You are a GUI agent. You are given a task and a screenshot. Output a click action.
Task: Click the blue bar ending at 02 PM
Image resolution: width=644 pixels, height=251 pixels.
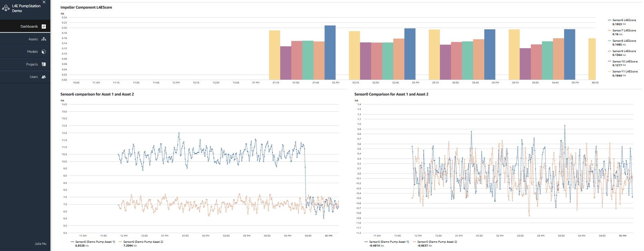pyautogui.click(x=330, y=53)
